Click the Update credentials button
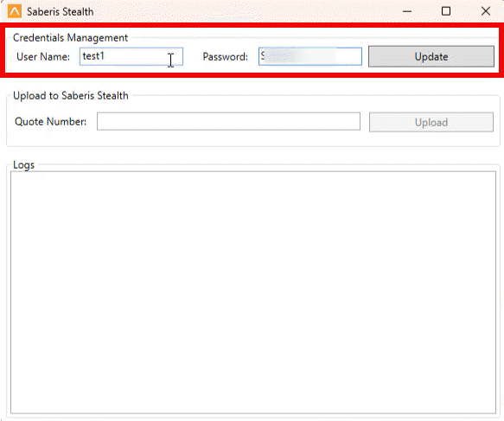The image size is (504, 421). (431, 56)
